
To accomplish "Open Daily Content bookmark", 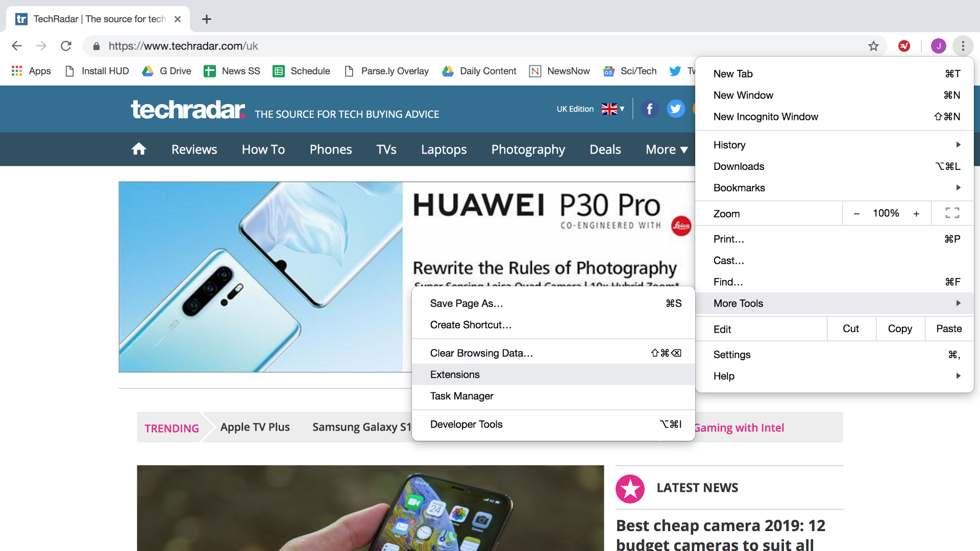I will [x=479, y=71].
